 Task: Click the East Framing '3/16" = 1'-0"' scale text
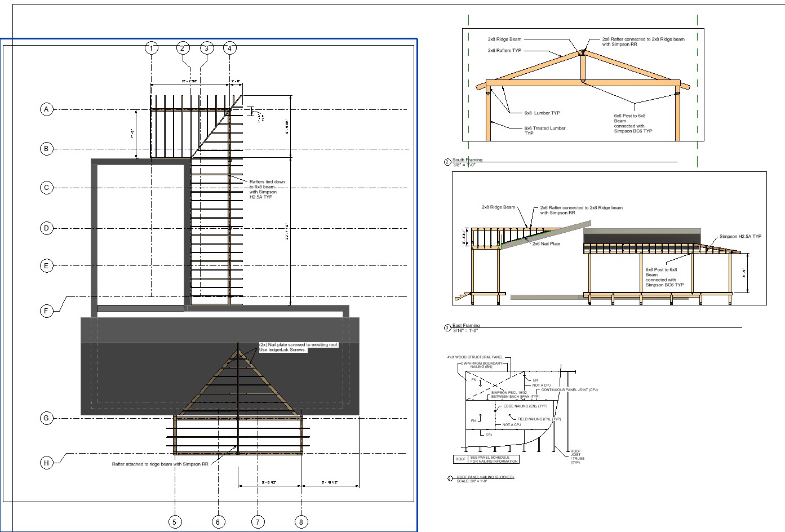tap(465, 331)
